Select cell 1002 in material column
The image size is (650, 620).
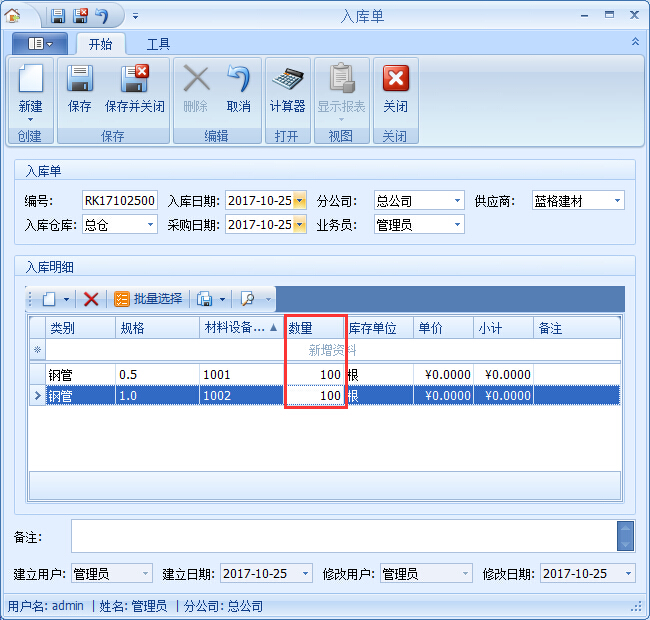[x=241, y=395]
